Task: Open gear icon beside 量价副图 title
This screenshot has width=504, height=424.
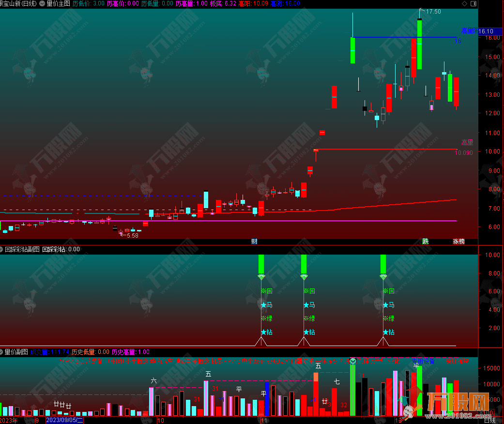Action: [1, 352]
